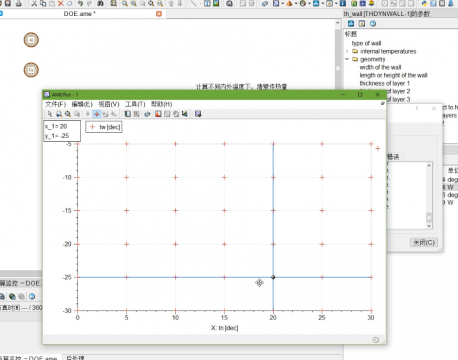
Task: Click the round Al mode icon on sketch
Action: tap(31, 40)
